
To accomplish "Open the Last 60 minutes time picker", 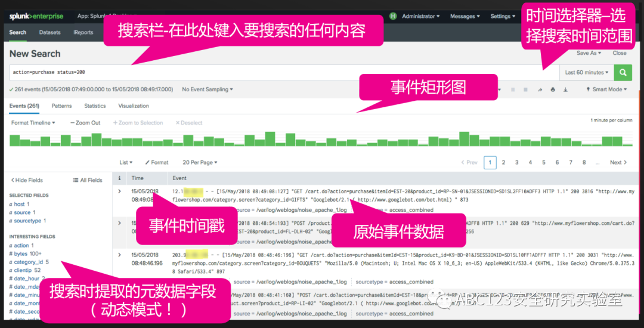I will (x=587, y=72).
